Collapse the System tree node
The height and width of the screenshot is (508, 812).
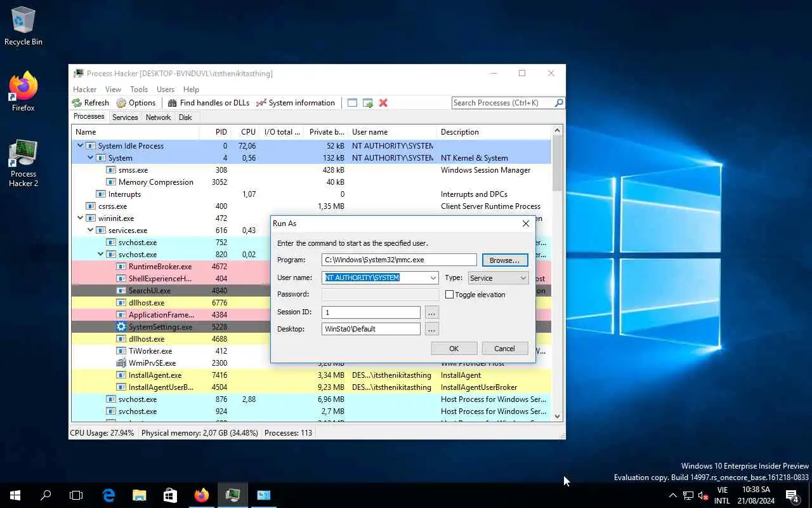click(90, 158)
